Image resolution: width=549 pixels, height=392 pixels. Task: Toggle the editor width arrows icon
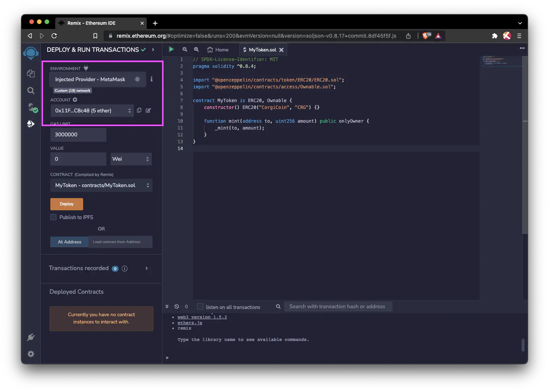click(522, 48)
